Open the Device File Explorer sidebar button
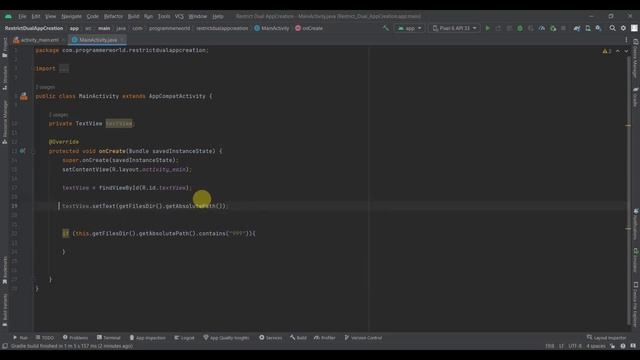 pos(636,304)
